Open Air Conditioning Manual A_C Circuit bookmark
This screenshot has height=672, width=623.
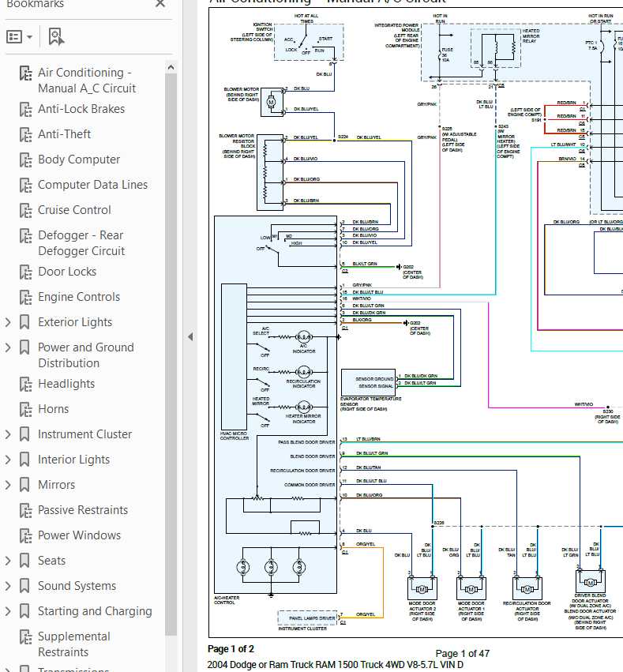pos(87,80)
